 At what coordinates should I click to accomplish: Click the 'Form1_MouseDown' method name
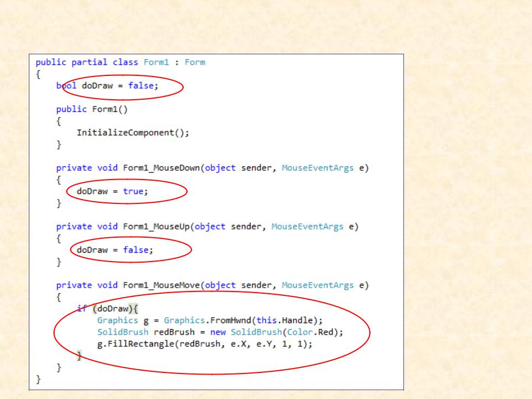pos(161,168)
